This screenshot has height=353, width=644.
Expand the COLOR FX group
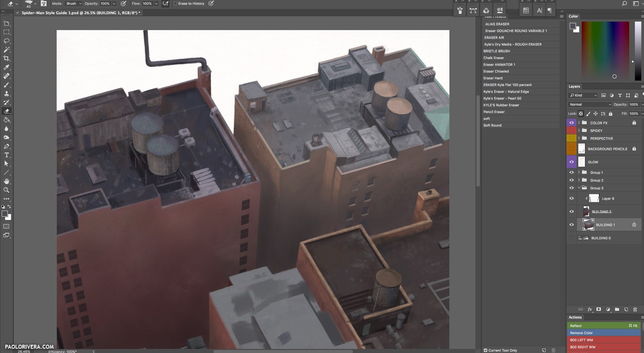[579, 123]
